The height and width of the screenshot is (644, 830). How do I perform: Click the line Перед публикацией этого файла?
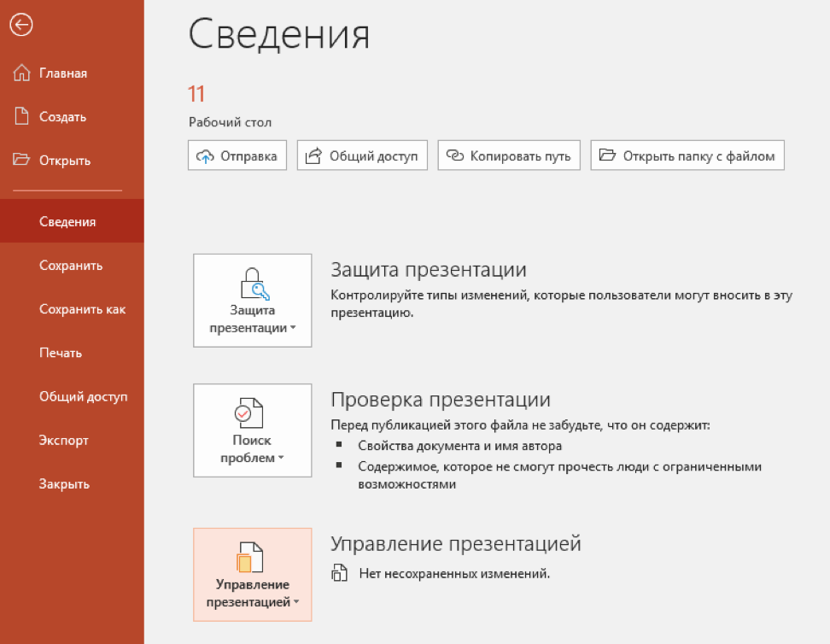[520, 425]
